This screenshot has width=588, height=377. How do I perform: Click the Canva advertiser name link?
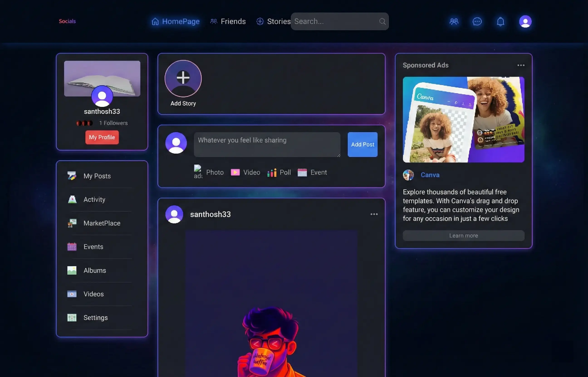(x=430, y=175)
